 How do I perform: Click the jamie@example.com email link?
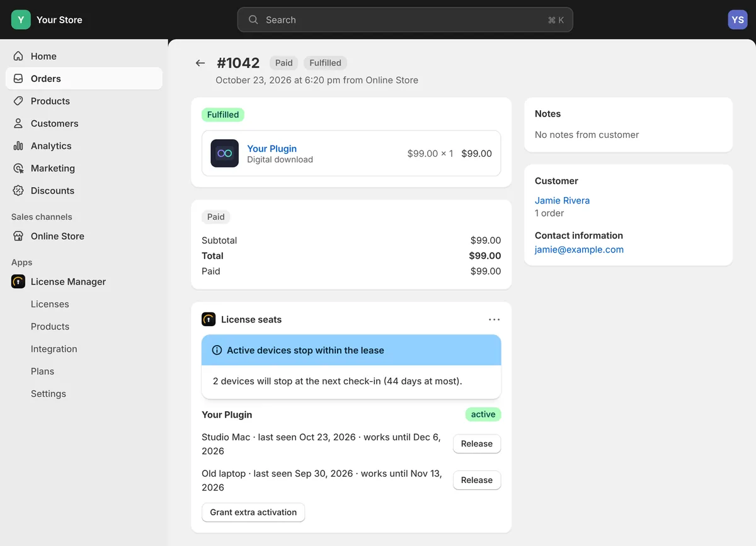[579, 249]
